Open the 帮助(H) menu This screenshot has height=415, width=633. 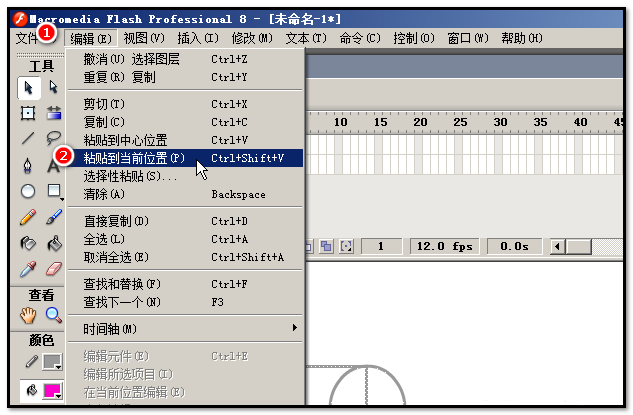(x=522, y=38)
